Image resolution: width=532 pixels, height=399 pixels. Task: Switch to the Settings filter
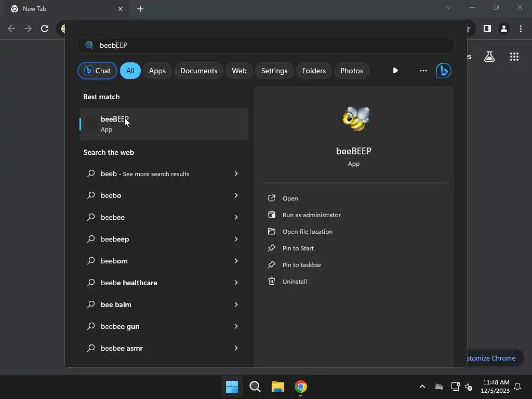point(274,71)
